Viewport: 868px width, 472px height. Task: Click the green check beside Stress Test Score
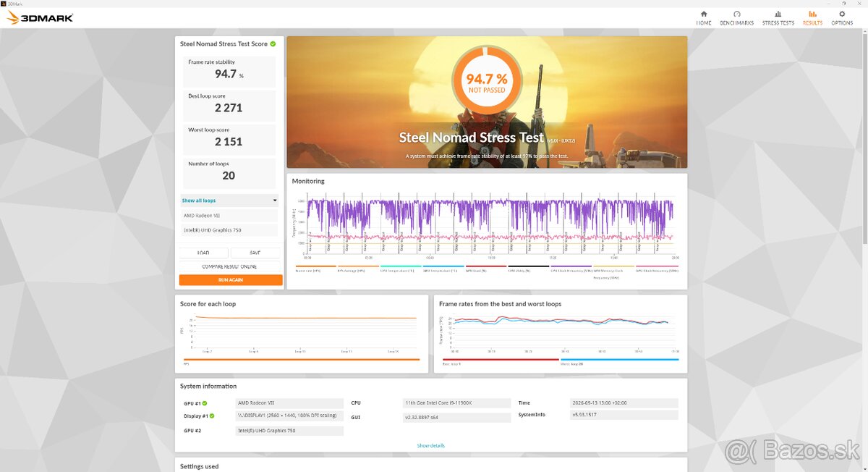coord(273,44)
